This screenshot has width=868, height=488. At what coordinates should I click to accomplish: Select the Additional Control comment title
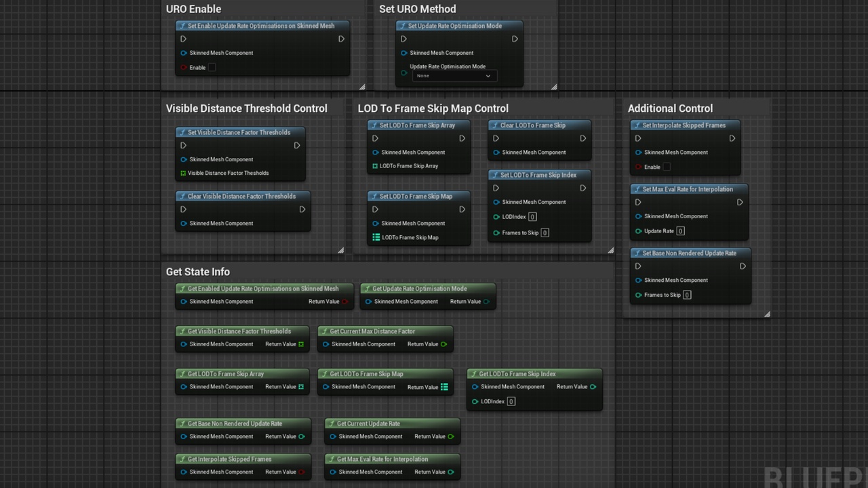[670, 108]
